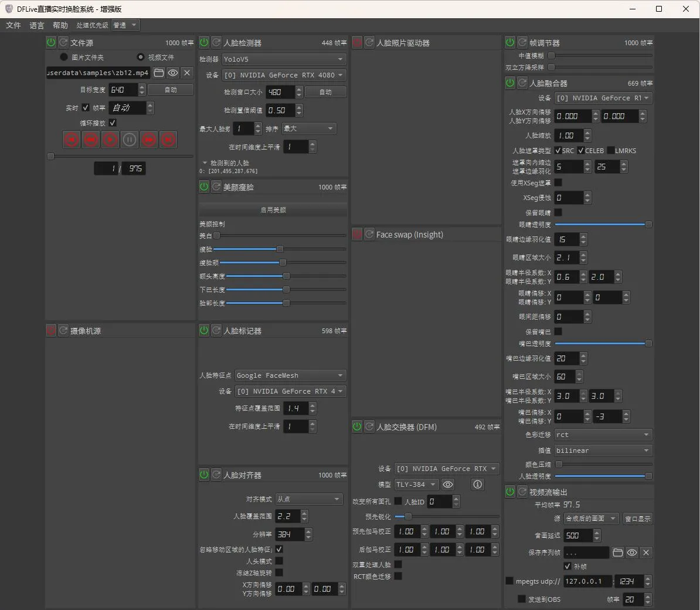
Task: Toggle preview eye icon next to TLY-384 model
Action: (448, 484)
